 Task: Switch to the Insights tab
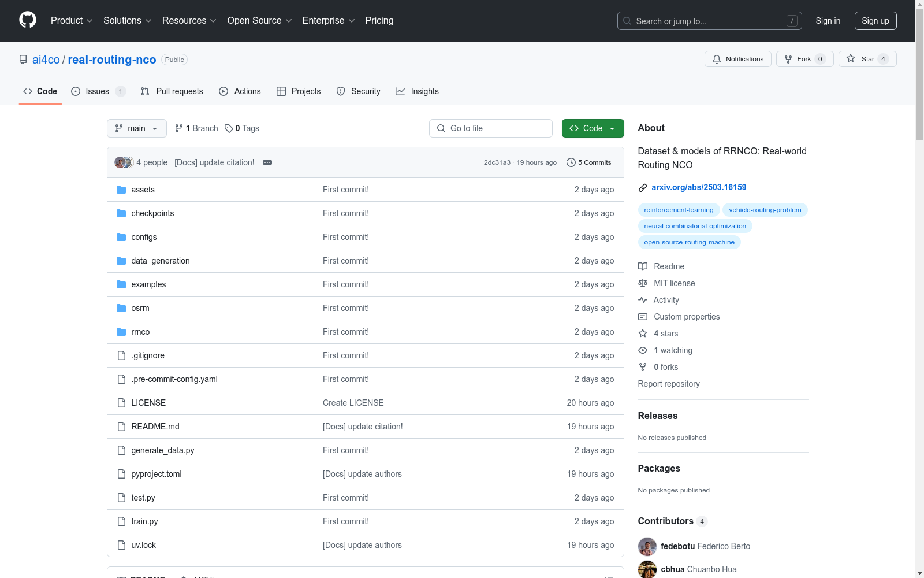point(417,91)
